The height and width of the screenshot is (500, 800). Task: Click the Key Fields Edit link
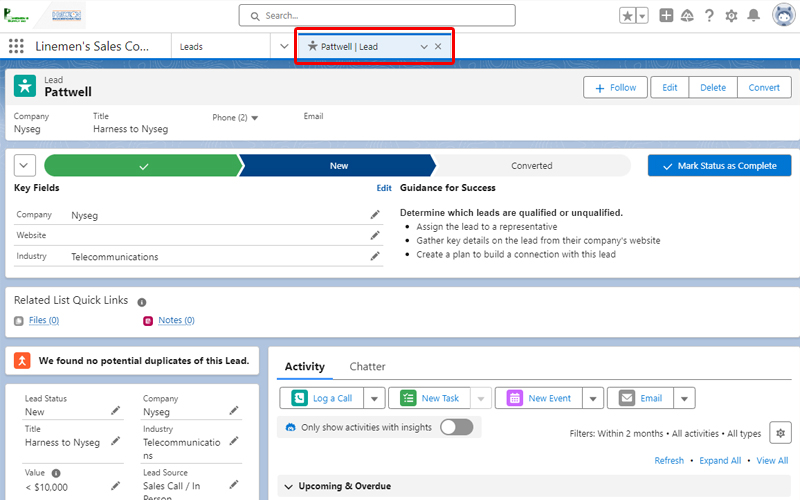(384, 188)
